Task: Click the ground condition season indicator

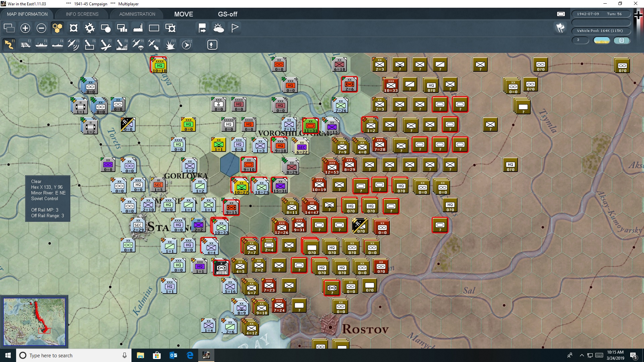Action: point(602,40)
